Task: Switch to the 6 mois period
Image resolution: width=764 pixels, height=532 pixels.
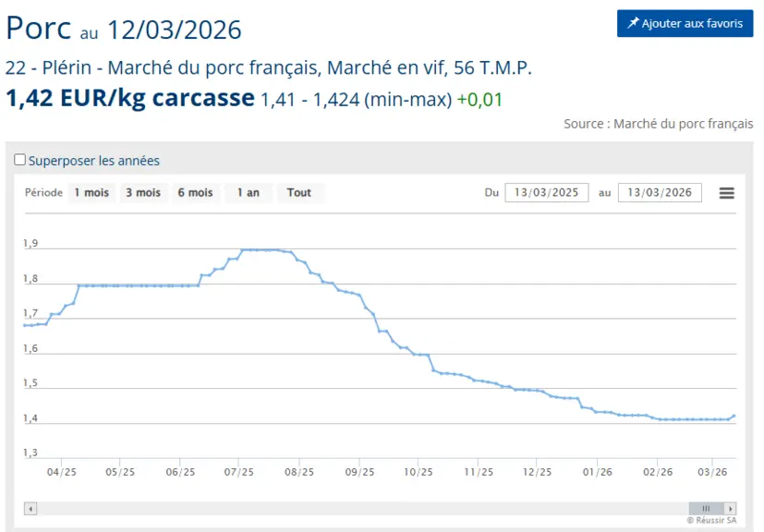Action: (195, 193)
